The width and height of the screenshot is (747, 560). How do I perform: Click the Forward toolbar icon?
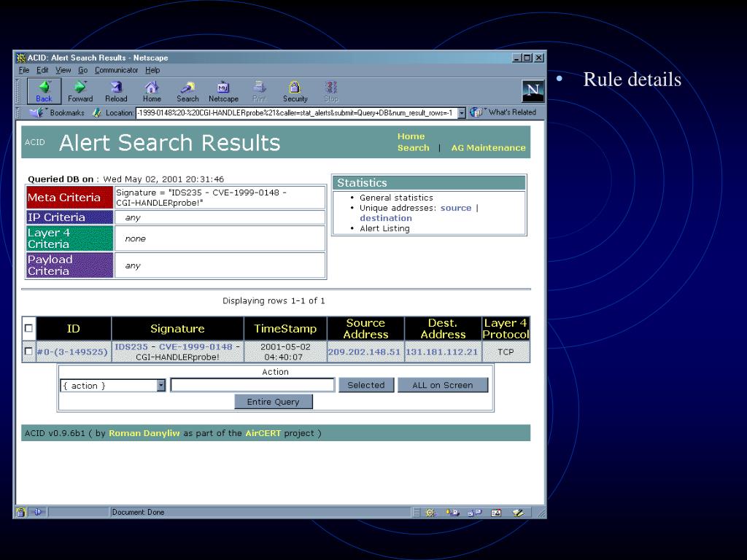(80, 91)
